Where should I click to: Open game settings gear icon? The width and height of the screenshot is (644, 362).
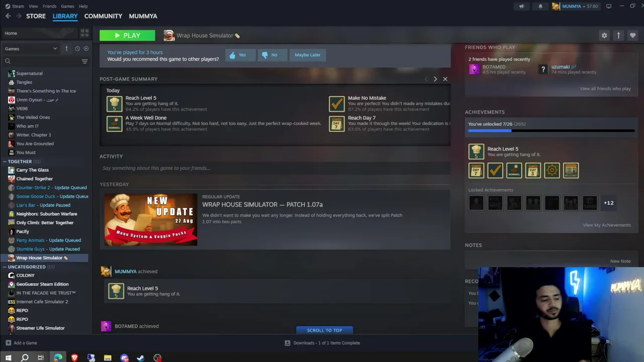click(x=604, y=35)
